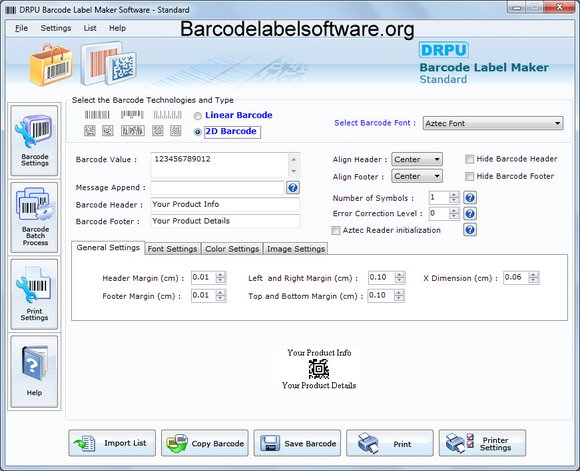Click the first linear barcode sample icon
This screenshot has height=471, width=580.
[97, 115]
